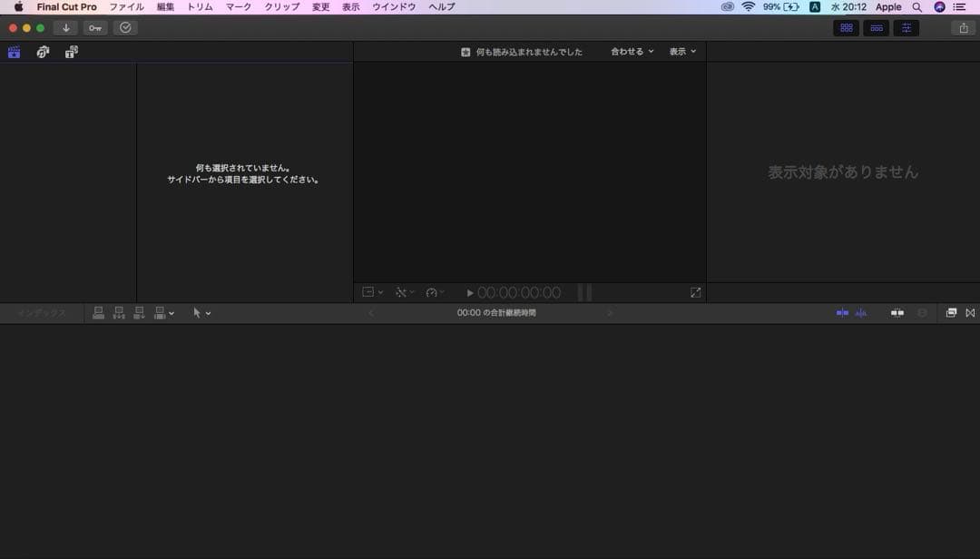Open the 表示 viewer options dropdown
Viewport: 980px width, 559px height.
click(x=682, y=52)
